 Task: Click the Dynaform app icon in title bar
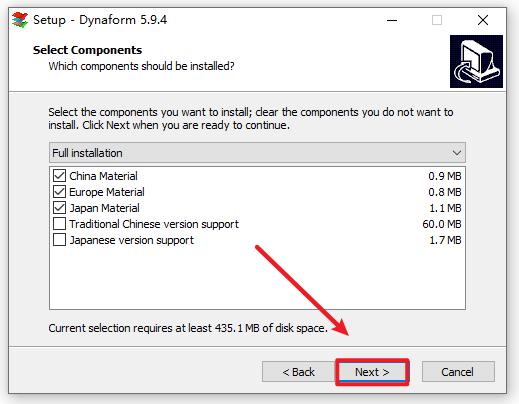click(x=20, y=20)
